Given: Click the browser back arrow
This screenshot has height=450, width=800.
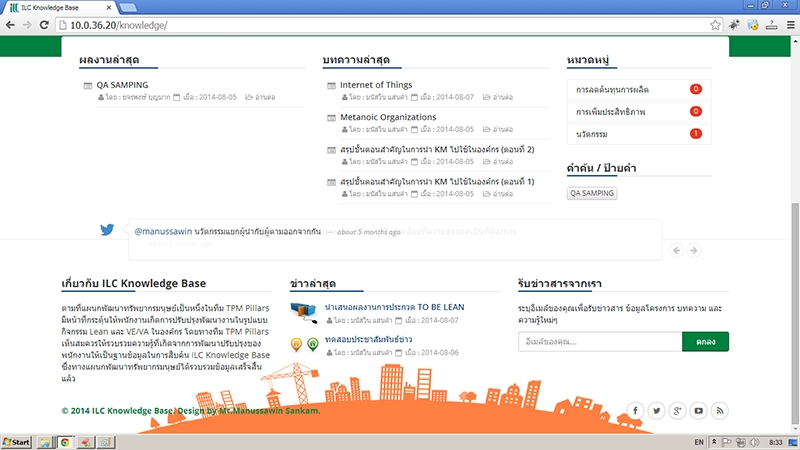Looking at the screenshot, I should (10, 25).
